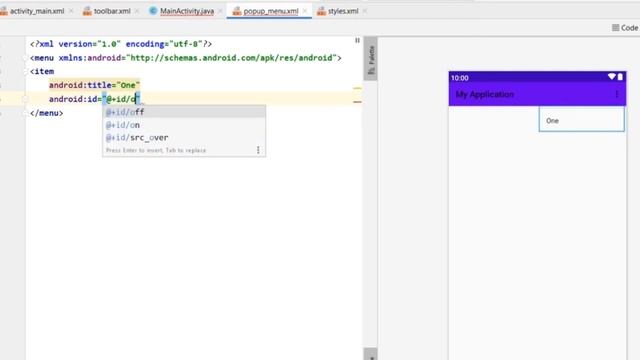Close the activity_main.xml tab
This screenshot has height=360, width=640.
point(71,11)
